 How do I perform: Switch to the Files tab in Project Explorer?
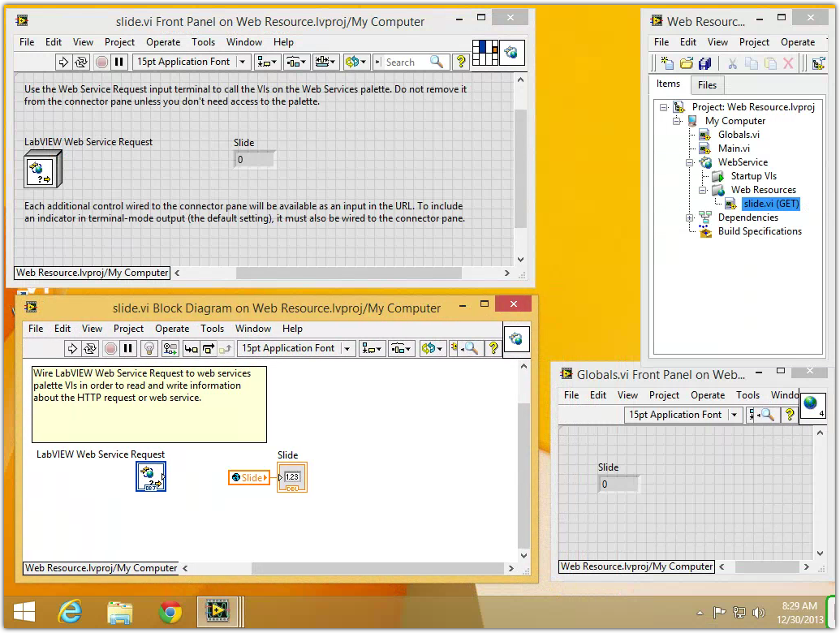(707, 85)
